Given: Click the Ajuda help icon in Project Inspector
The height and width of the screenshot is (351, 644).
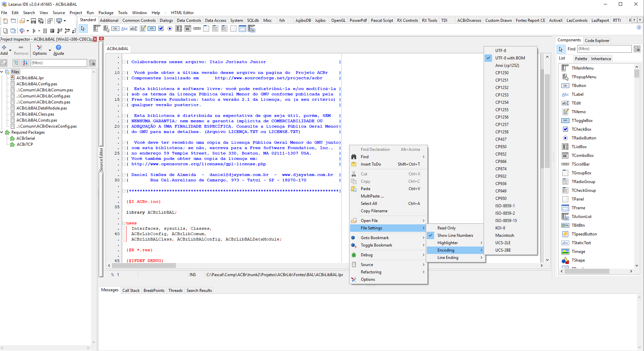Looking at the screenshot, I should [x=59, y=47].
